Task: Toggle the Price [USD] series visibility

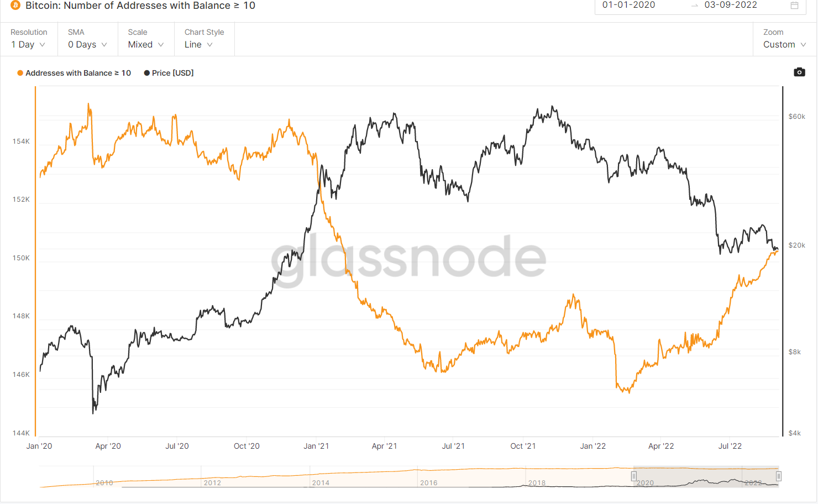Action: click(172, 73)
